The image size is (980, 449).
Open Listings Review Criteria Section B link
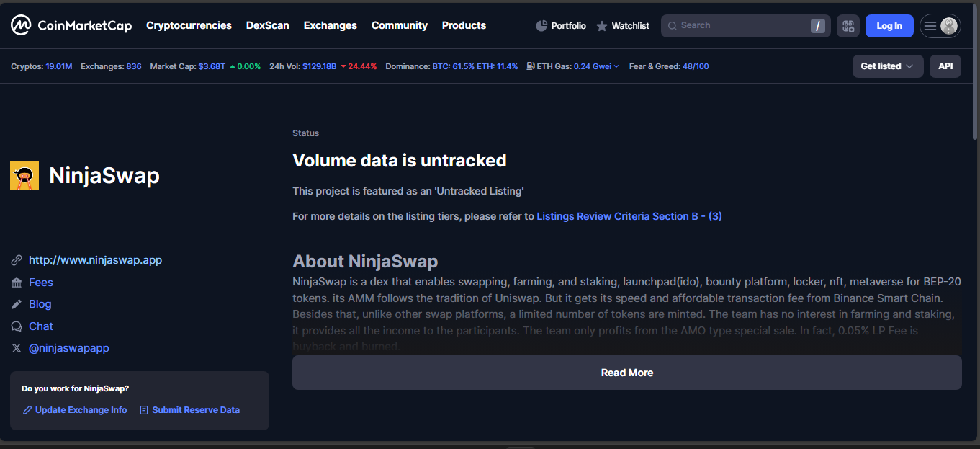click(629, 216)
